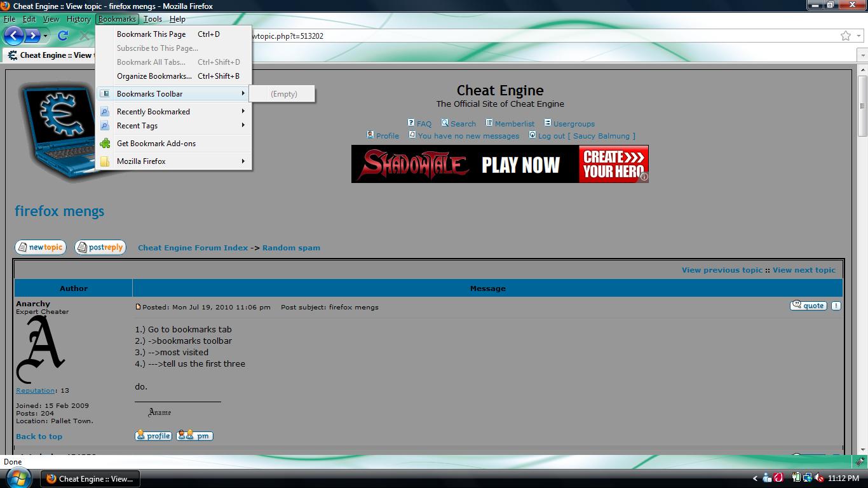The image size is (868, 488).
Task: Open the Random spam forum link
Action: click(x=291, y=248)
